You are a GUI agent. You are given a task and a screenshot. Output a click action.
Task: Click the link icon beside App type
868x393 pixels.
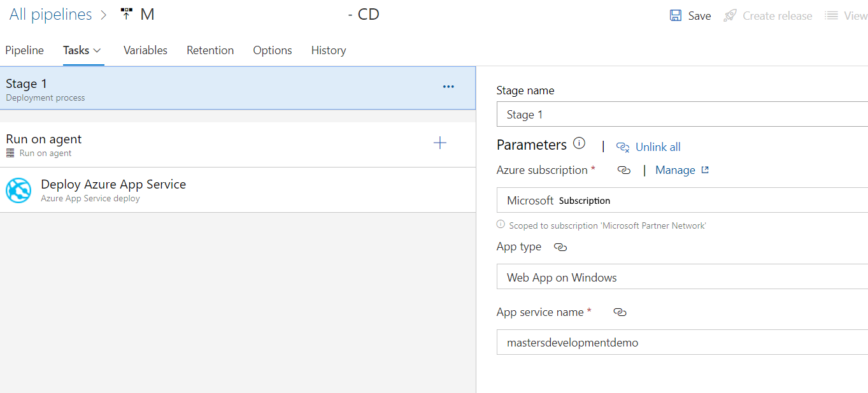[x=559, y=247]
